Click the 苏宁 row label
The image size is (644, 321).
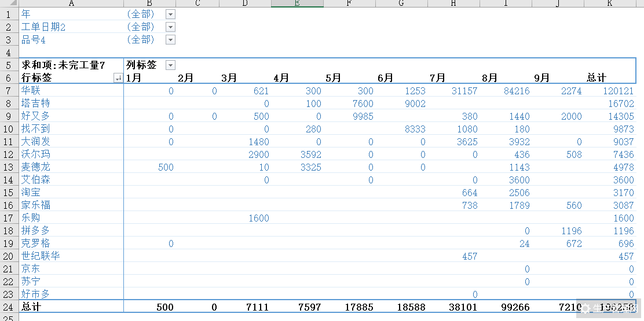[31, 281]
